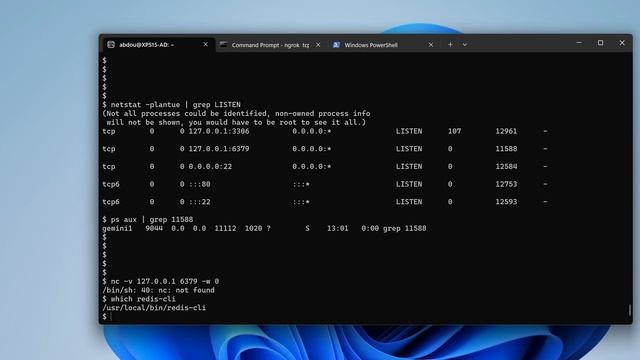The image size is (640, 360).
Task: Click the tcp6 address :::80
Action: pos(200,184)
